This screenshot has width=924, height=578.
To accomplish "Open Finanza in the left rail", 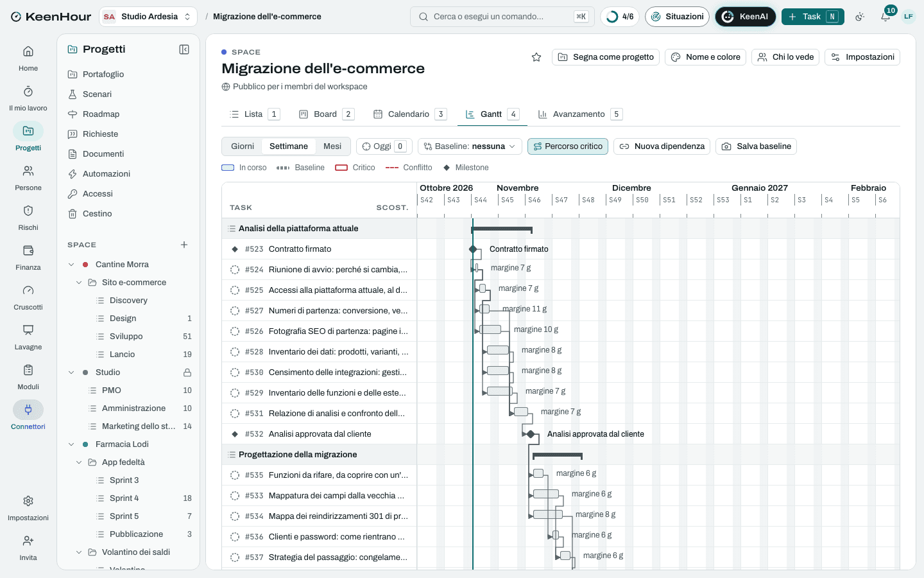I will 28,258.
